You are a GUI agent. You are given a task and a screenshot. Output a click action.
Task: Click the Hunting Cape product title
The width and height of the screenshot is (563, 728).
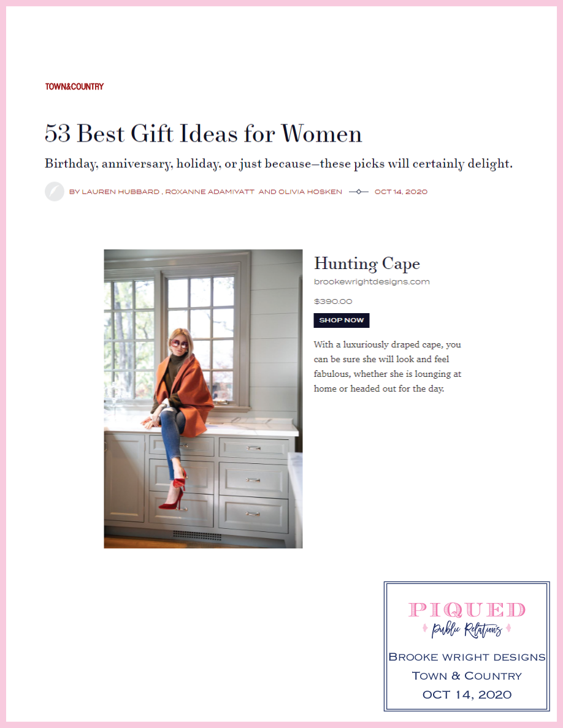pos(367,264)
